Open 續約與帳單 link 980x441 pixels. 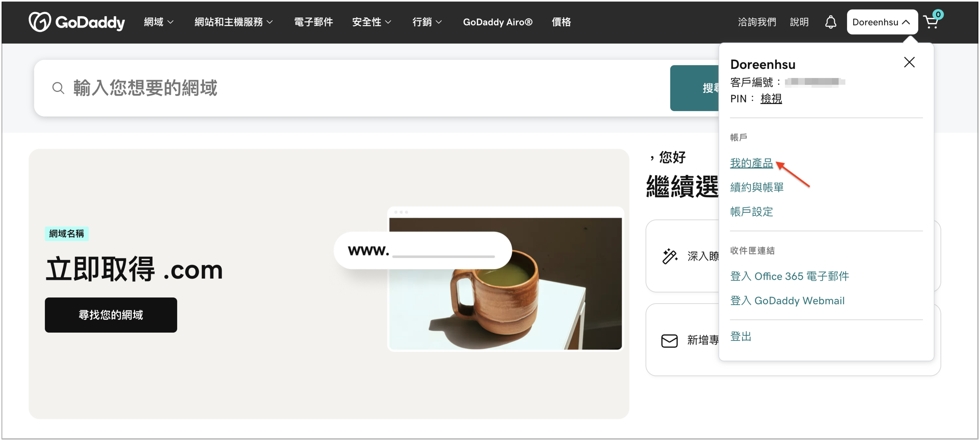(x=757, y=187)
